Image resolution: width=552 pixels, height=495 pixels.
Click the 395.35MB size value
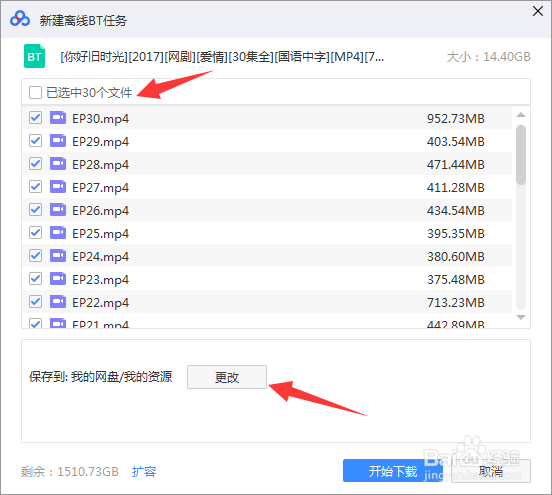[x=456, y=233]
